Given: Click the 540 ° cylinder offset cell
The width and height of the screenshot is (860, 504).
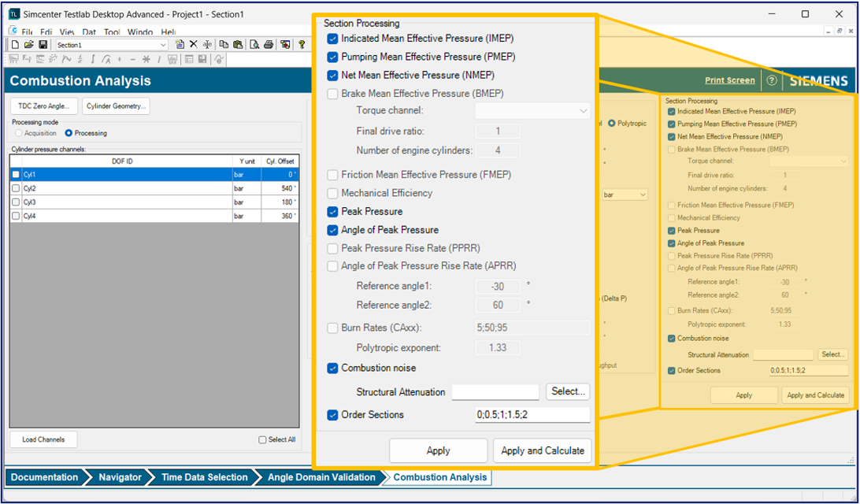Looking at the screenshot, I should point(280,188).
